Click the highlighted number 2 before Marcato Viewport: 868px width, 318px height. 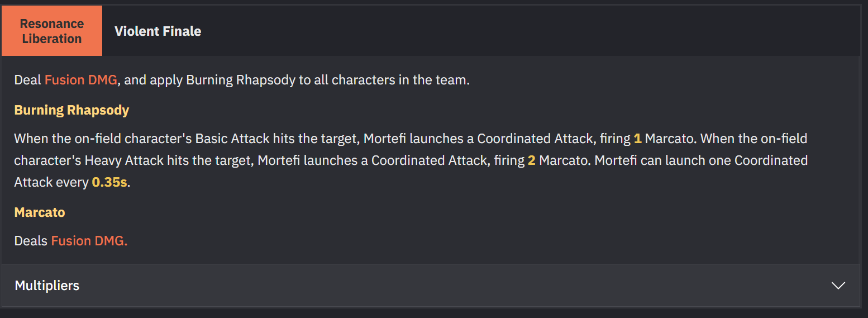531,160
